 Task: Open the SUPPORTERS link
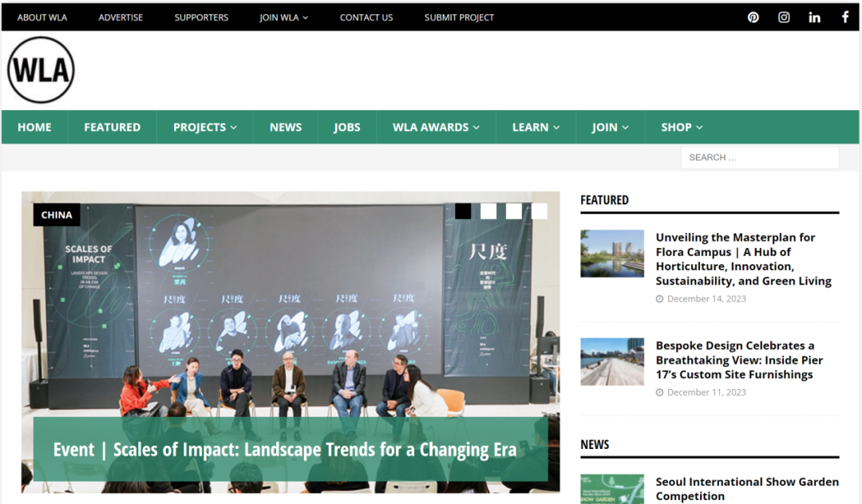coord(201,18)
